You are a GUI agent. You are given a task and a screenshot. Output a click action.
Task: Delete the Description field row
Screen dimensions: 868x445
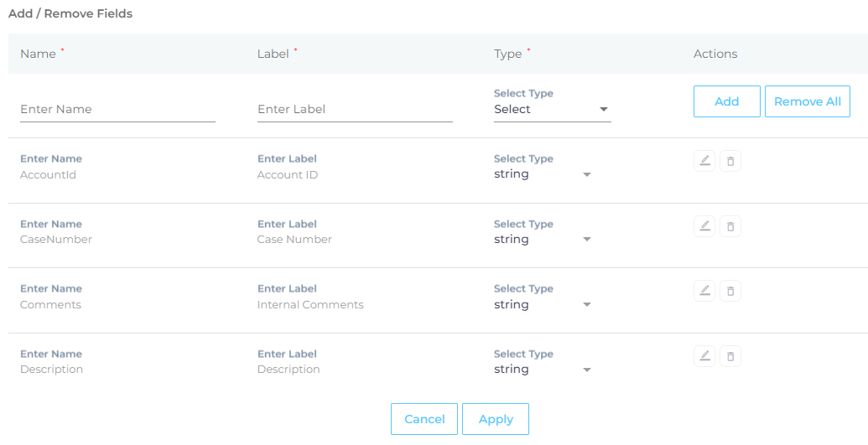point(730,356)
